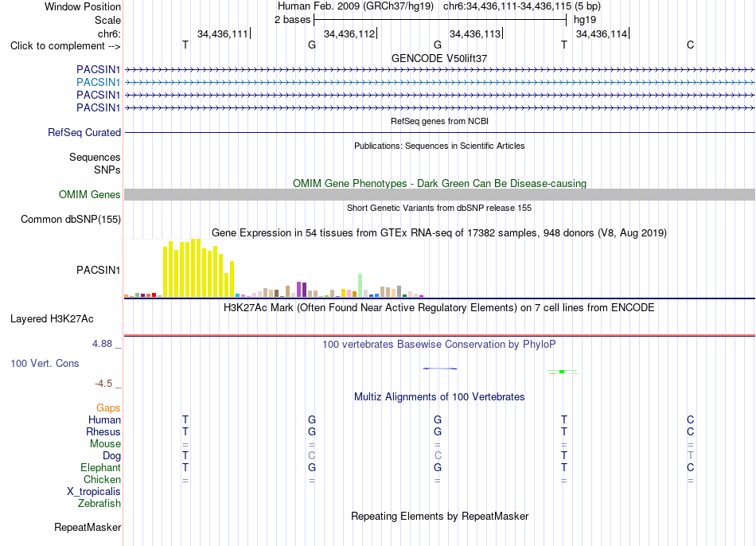Click the SNPs track label
The width and height of the screenshot is (756, 546).
107,170
